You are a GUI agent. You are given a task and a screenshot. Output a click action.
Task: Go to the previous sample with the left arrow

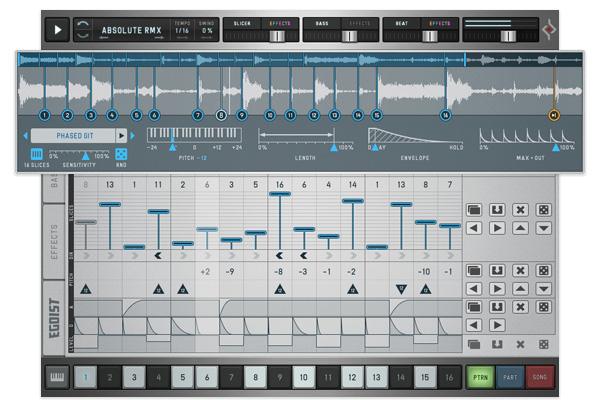(x=25, y=135)
